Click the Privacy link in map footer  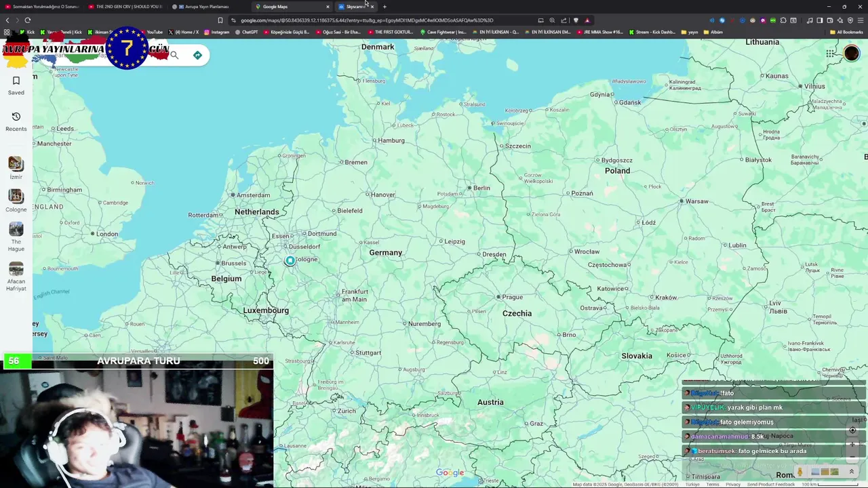tap(733, 485)
